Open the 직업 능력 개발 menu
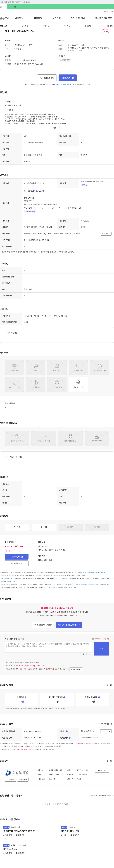This screenshot has height=868, width=114. click(78, 18)
